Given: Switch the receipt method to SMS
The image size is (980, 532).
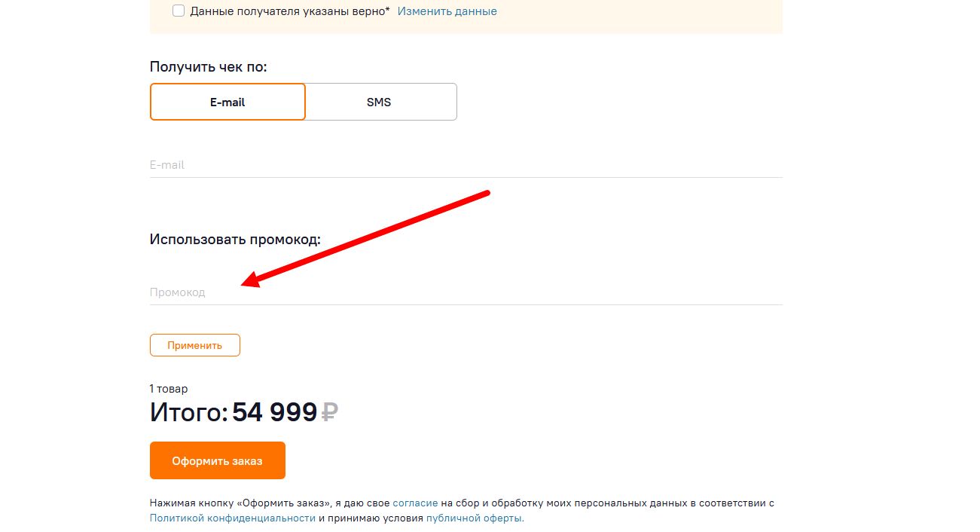Looking at the screenshot, I should [x=379, y=102].
